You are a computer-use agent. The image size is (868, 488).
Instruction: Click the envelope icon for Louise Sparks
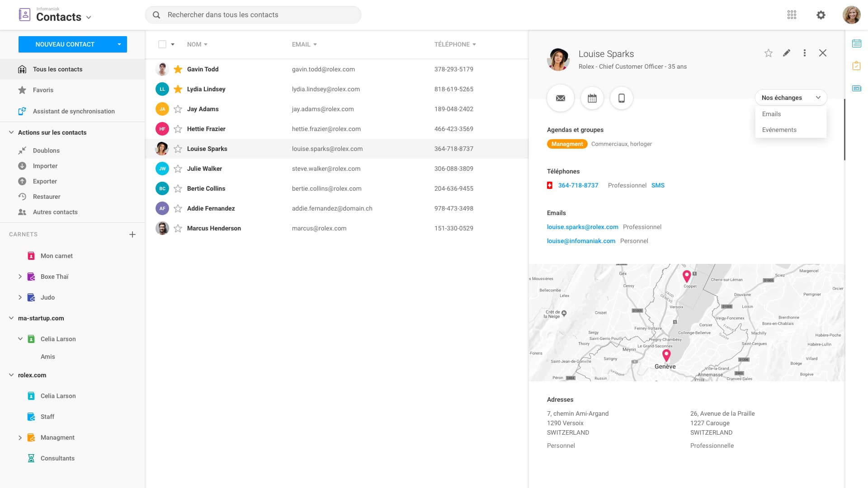click(x=560, y=98)
